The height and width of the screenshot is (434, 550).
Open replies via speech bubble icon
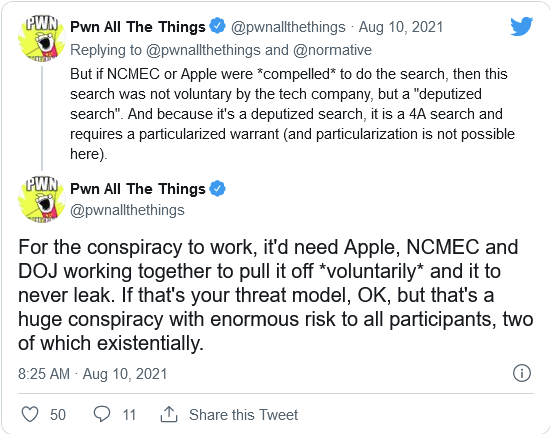[102, 414]
